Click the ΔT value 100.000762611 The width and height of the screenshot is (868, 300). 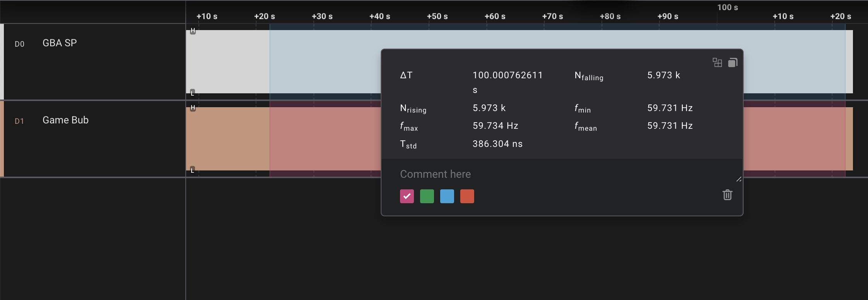click(507, 75)
